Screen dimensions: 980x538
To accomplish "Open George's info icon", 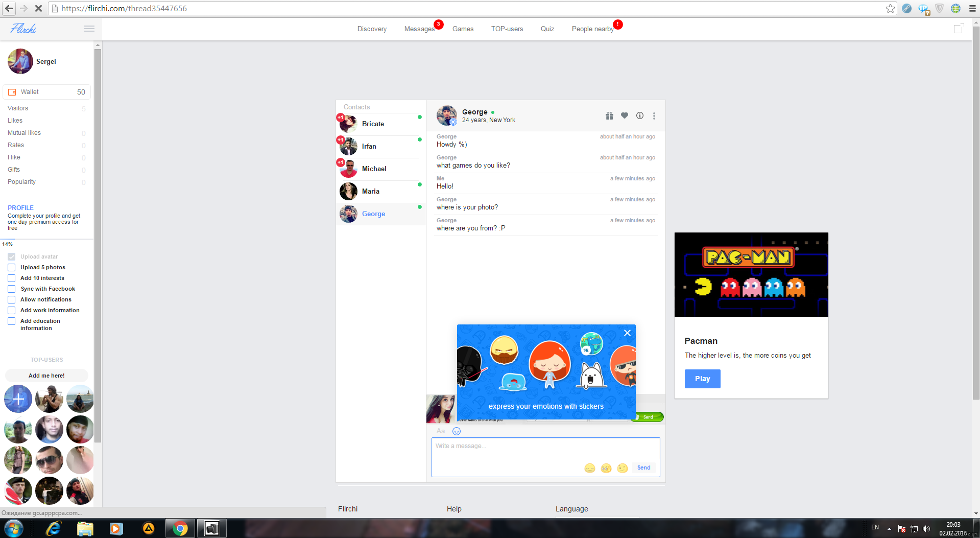I will (x=639, y=115).
